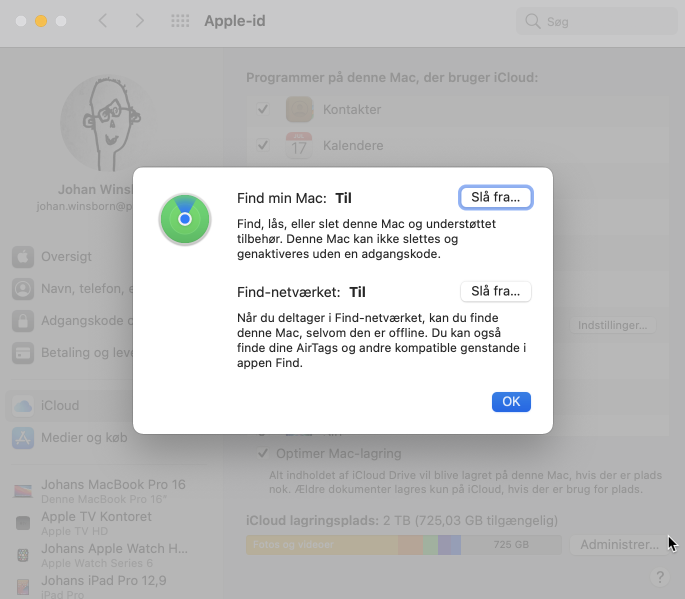Screen dimensions: 685x599
Task: Click the Fotos og videoer storage segment
Action: [322, 545]
